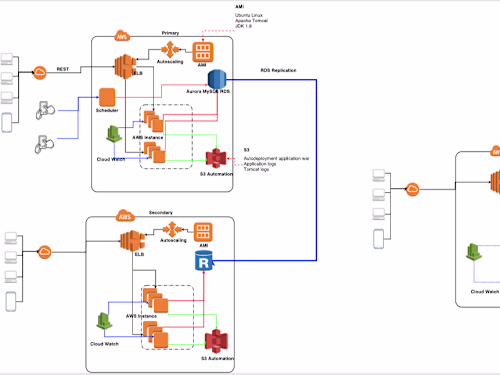Viewport: 500px width, 375px height.
Task: Select the 'JDK 1.8' note line
Action: pyautogui.click(x=243, y=26)
